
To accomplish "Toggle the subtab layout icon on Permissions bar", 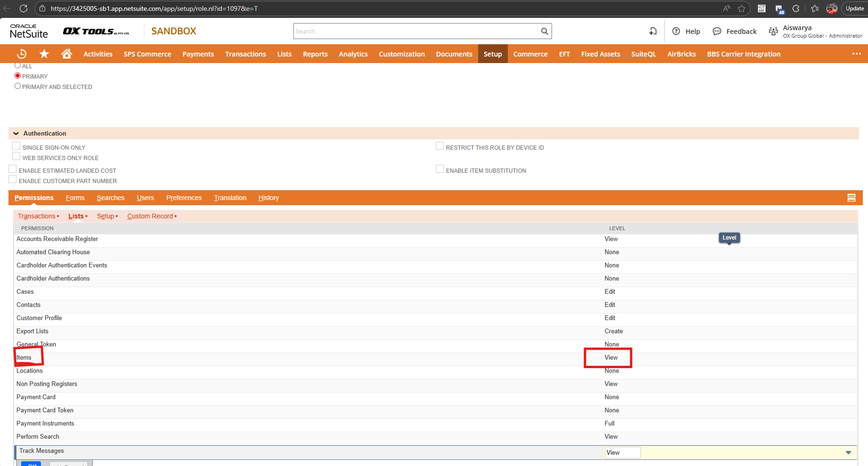I will coord(852,198).
